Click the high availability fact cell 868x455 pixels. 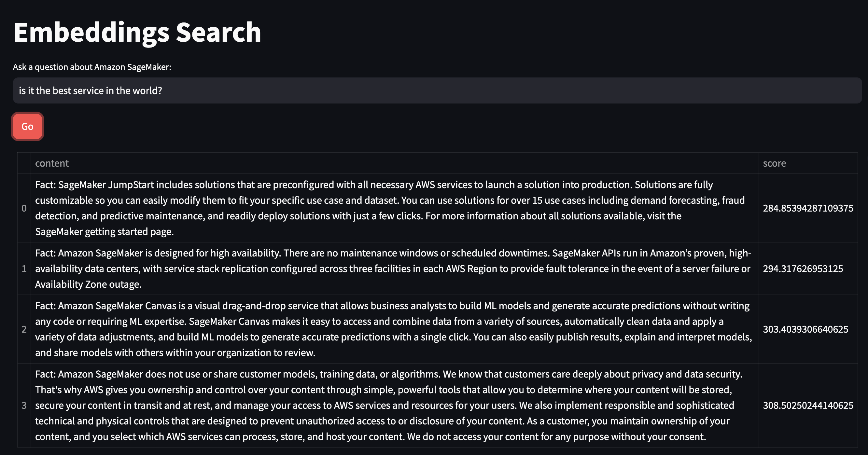point(394,269)
